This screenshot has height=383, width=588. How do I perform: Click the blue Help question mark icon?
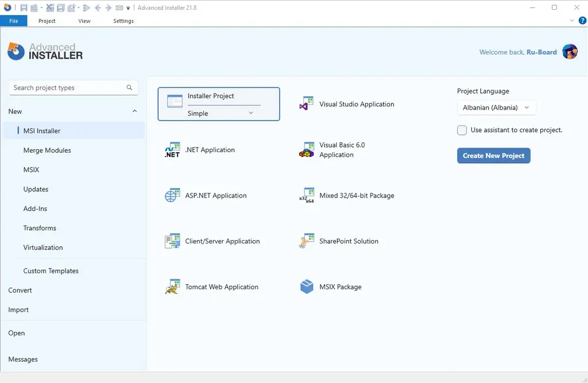click(x=582, y=21)
